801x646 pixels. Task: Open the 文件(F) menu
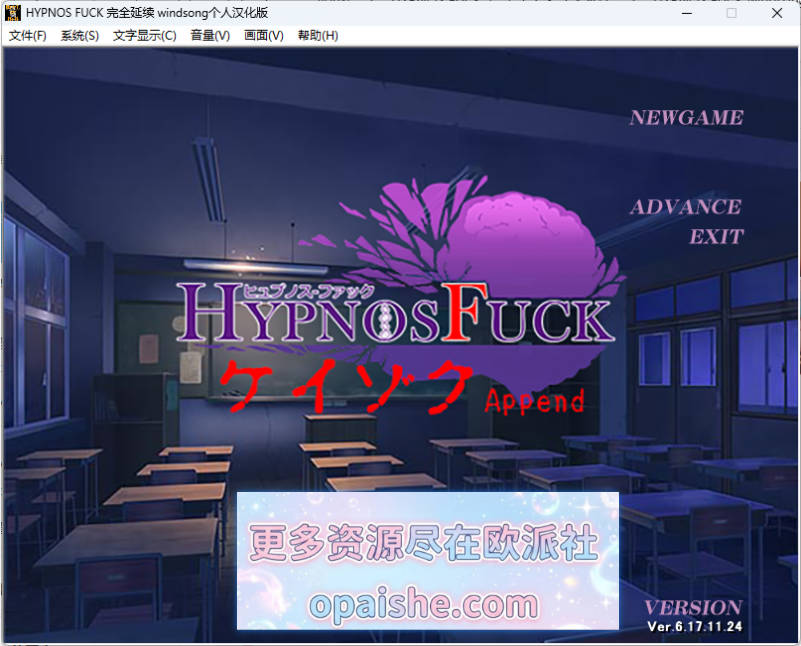pyautogui.click(x=28, y=36)
